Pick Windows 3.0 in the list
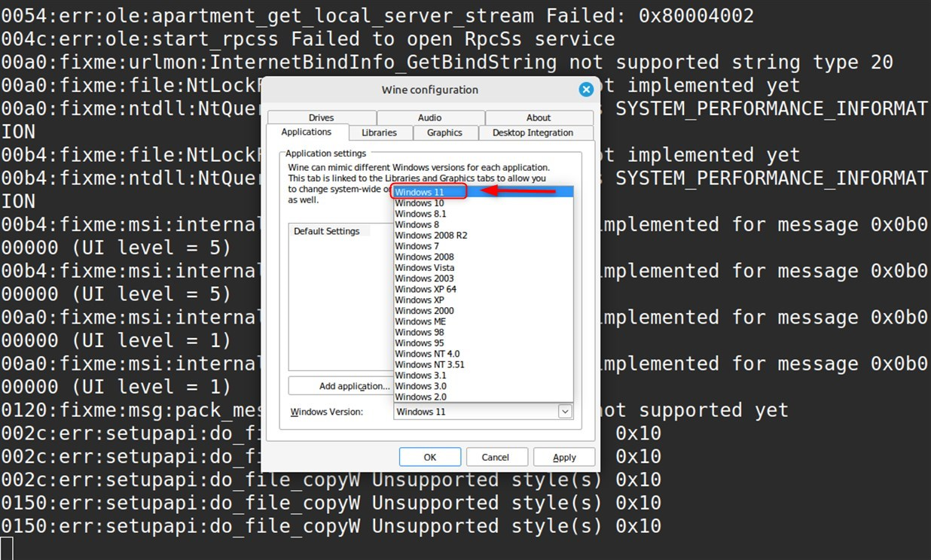The image size is (931, 560). pyautogui.click(x=483, y=386)
